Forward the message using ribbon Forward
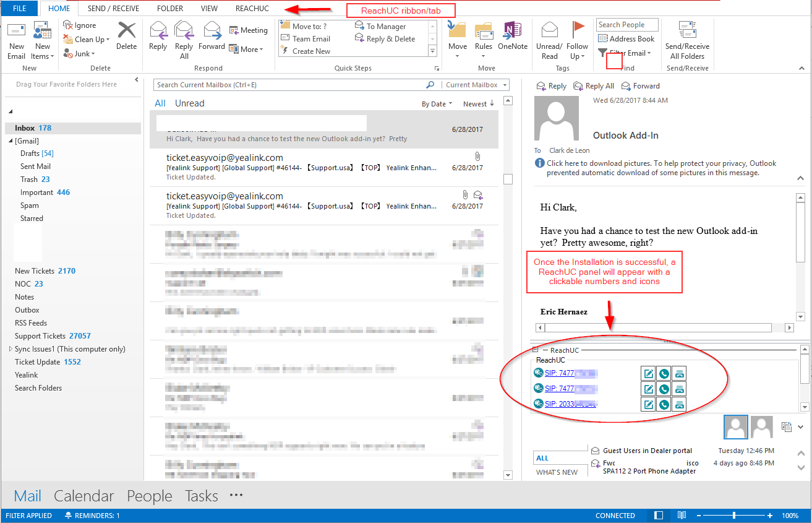 [212, 36]
